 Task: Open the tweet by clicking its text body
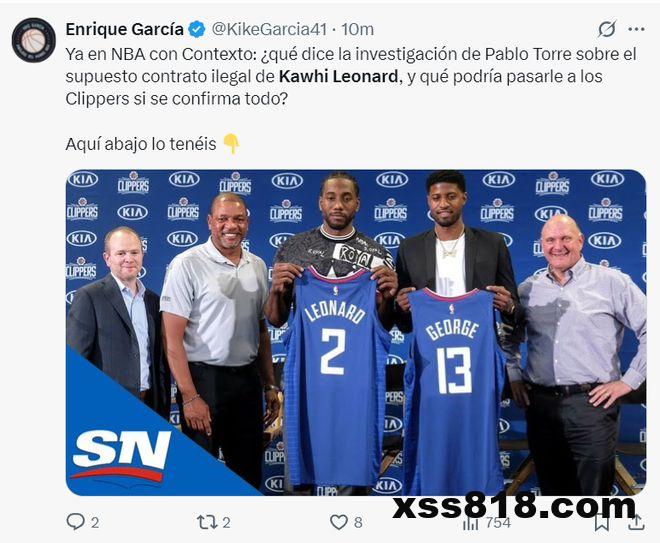[x=351, y=77]
